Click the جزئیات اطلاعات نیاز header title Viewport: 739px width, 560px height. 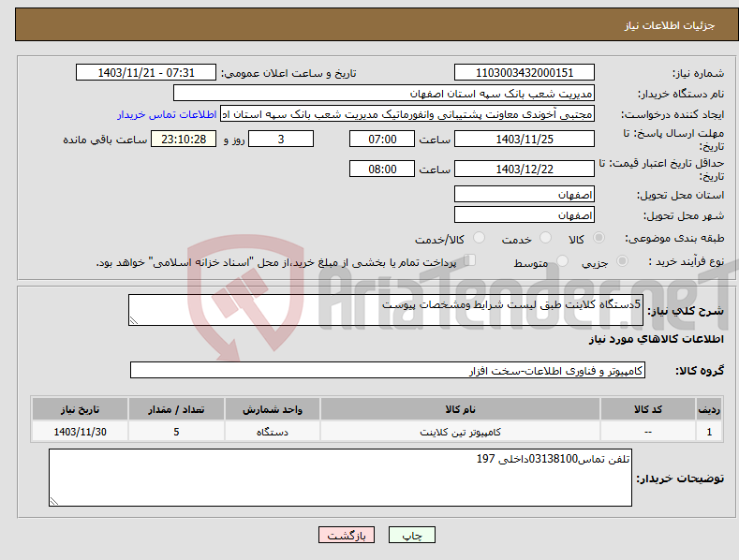(x=670, y=25)
